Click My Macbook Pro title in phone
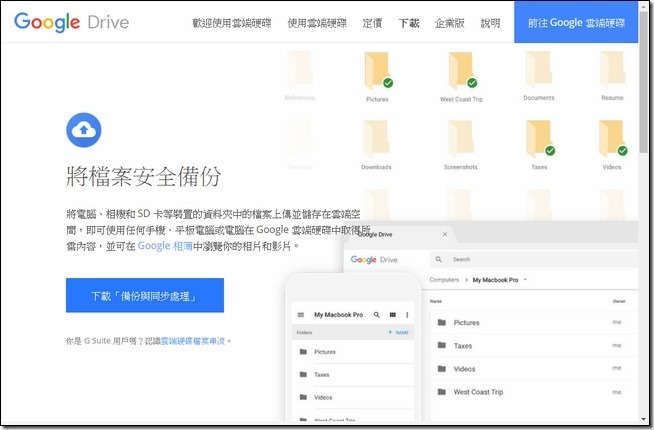Image resolution: width=654 pixels, height=430 pixels. tap(339, 315)
